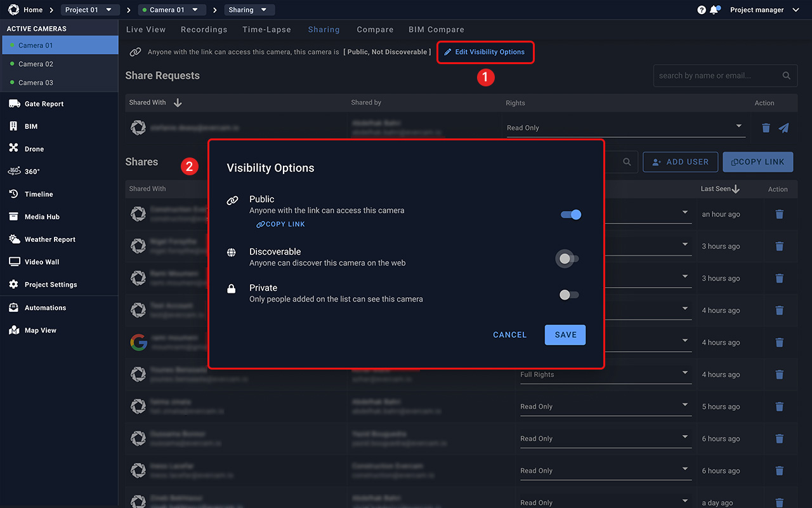
Task: Click the Evercam logo next to Home
Action: pos(13,10)
